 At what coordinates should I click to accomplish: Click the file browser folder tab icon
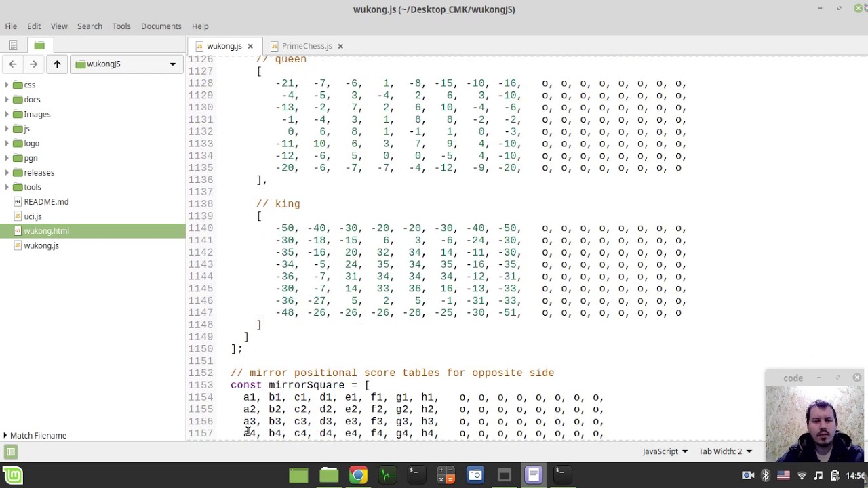[39, 45]
